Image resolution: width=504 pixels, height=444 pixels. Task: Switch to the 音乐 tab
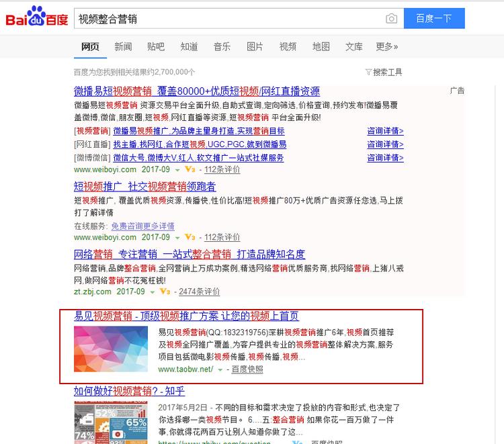(222, 47)
